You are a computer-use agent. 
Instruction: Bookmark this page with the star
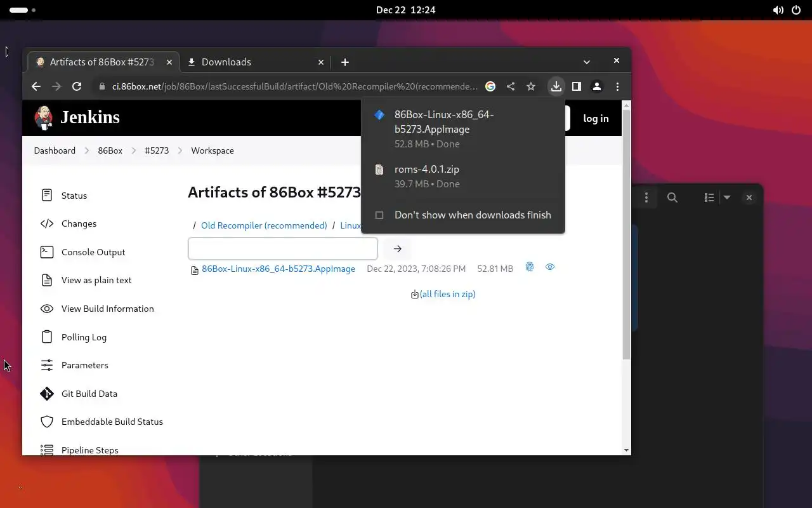(x=531, y=86)
